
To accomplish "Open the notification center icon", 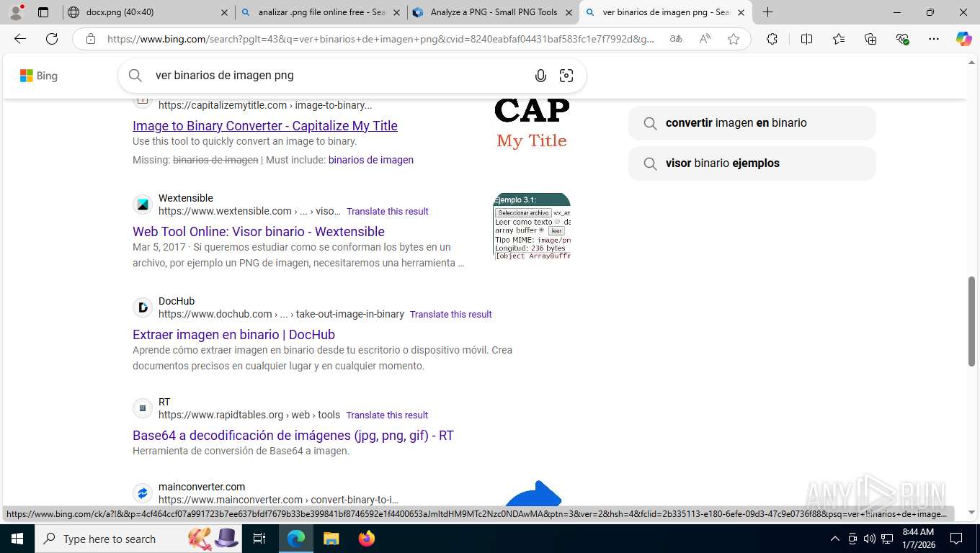I will click(x=956, y=539).
